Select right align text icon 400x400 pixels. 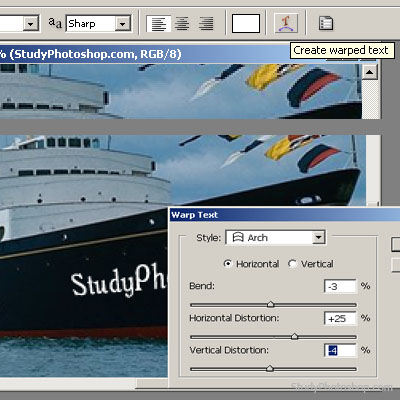point(206,24)
